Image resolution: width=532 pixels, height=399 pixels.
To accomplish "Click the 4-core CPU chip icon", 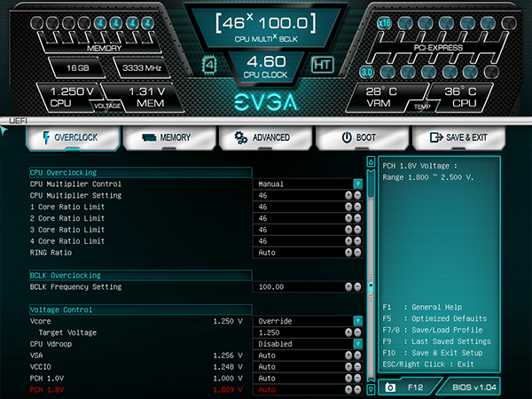I will point(209,65).
